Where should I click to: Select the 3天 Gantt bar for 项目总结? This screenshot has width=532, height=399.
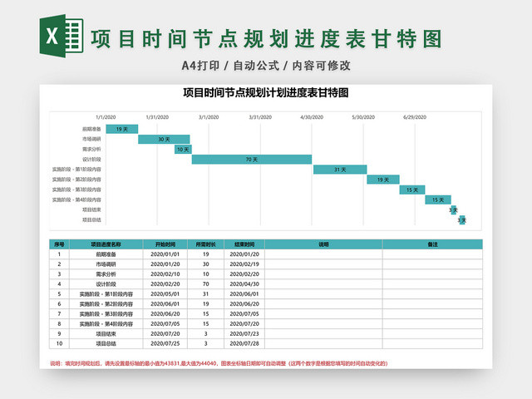click(462, 220)
